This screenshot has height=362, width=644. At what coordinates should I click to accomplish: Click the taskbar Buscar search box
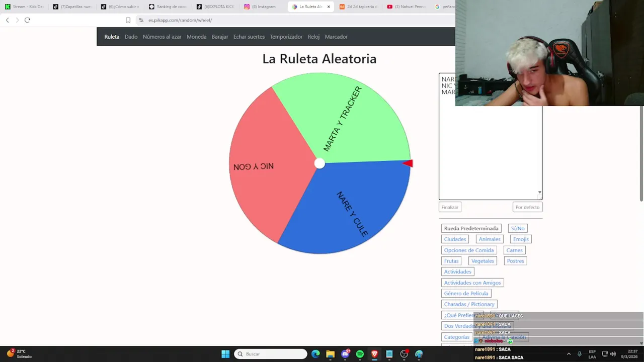271,354
